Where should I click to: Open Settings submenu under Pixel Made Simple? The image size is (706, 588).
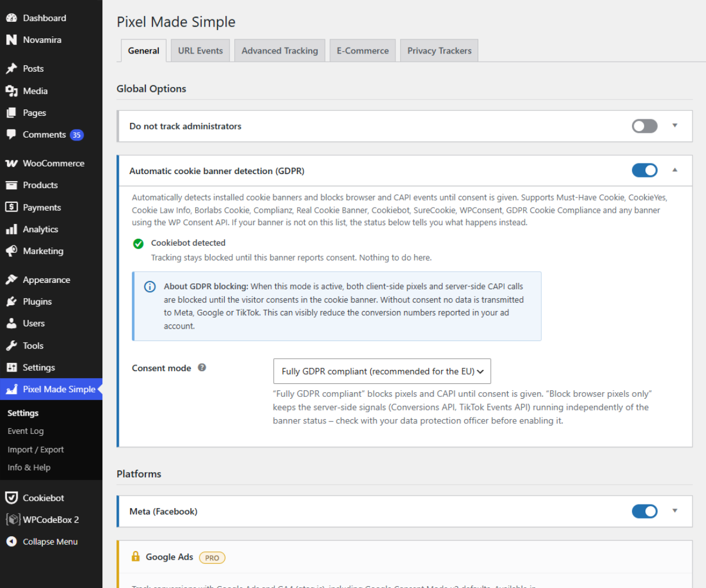(23, 413)
